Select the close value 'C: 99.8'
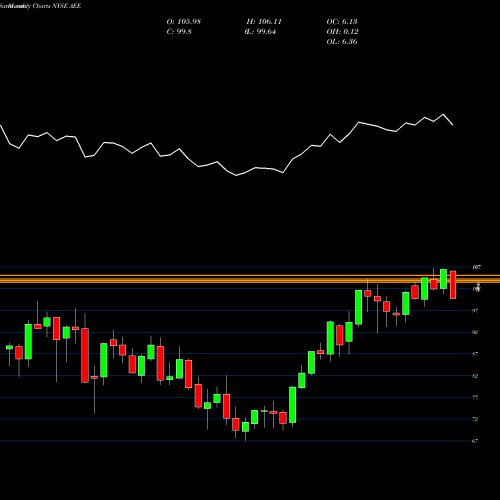The height and width of the screenshot is (500, 500). point(179,32)
